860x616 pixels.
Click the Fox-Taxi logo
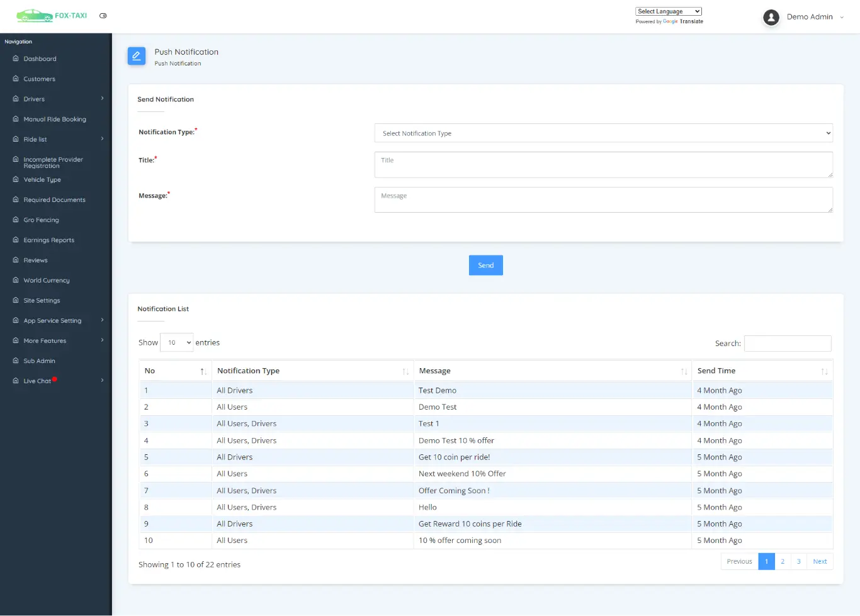[52, 16]
